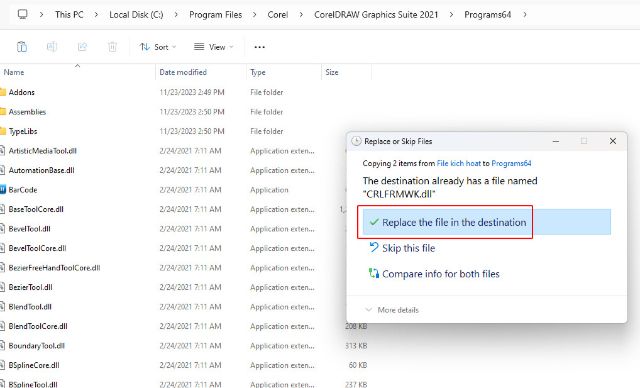Select BezierTool.dll file
The height and width of the screenshot is (388, 640).
pyautogui.click(x=30, y=287)
